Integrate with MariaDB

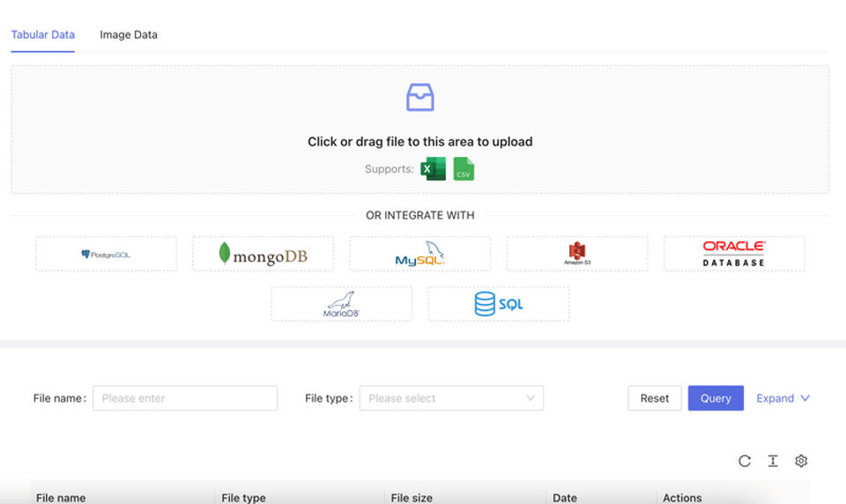(x=342, y=304)
